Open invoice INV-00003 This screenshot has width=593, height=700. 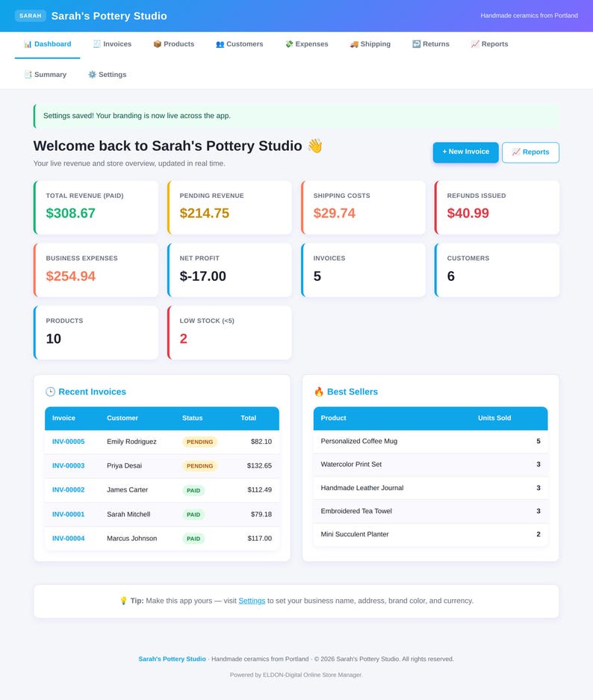point(68,465)
